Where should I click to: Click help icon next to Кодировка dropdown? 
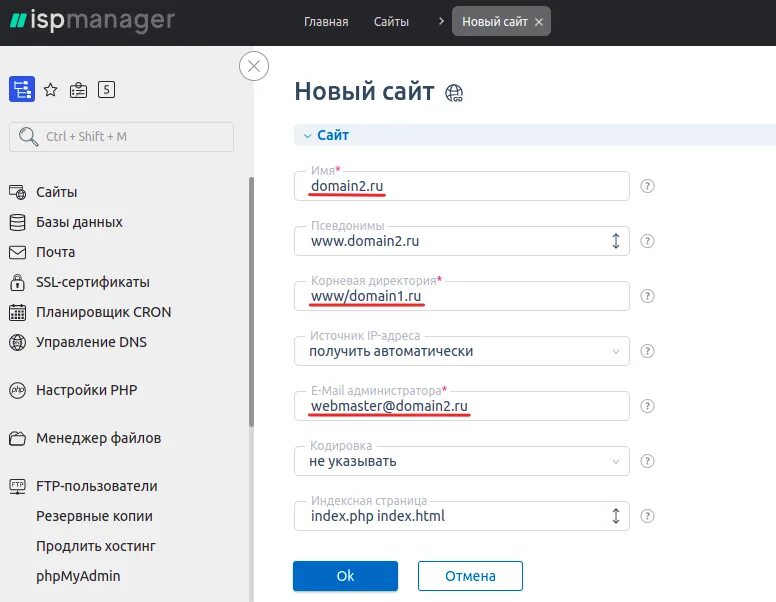pos(648,461)
